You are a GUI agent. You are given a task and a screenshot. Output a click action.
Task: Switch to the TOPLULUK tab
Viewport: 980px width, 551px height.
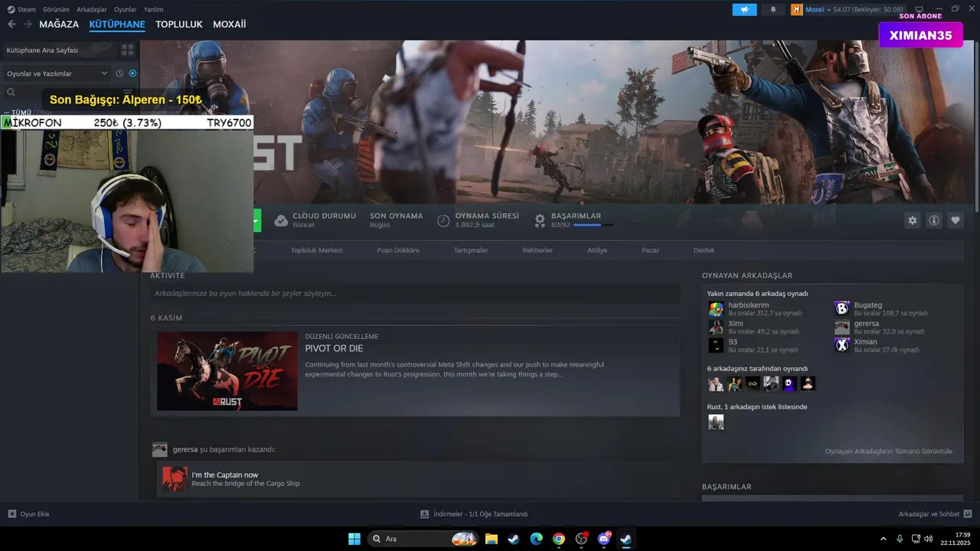click(x=179, y=24)
